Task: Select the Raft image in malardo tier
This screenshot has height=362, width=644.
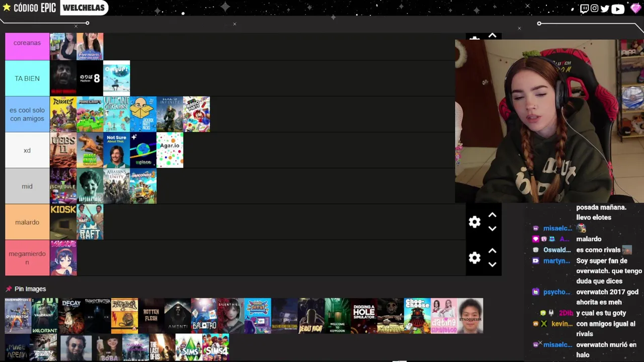Action: click(x=90, y=222)
